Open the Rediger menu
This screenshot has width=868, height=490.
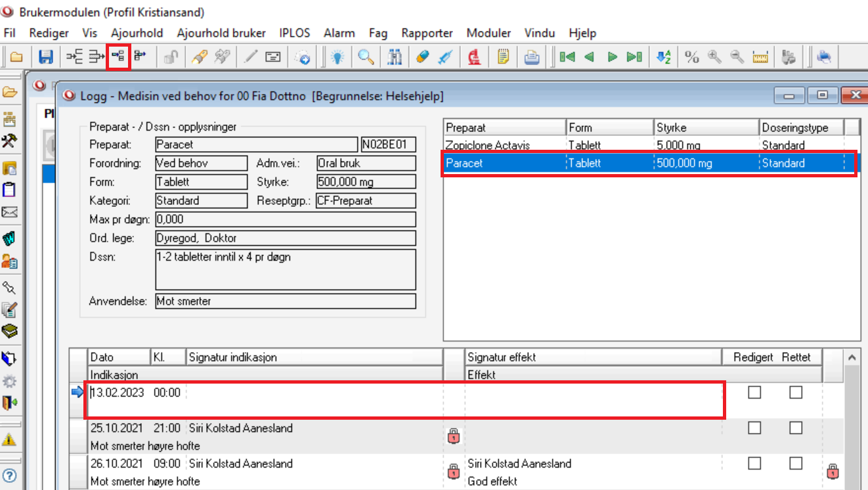click(x=49, y=33)
